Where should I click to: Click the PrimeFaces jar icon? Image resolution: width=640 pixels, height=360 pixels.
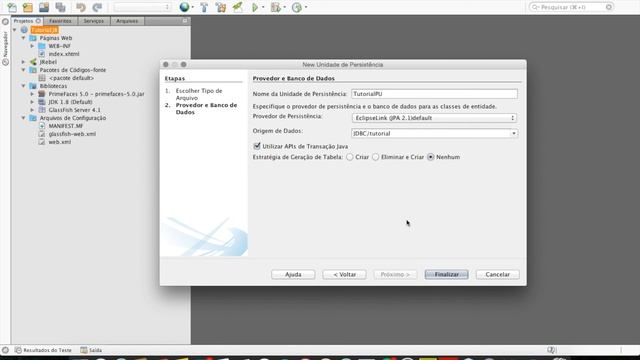point(42,94)
